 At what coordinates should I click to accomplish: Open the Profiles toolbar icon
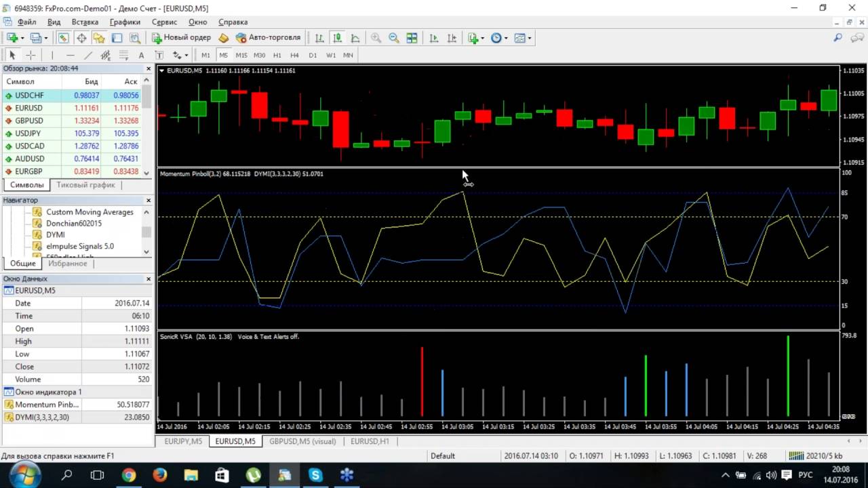coord(36,38)
